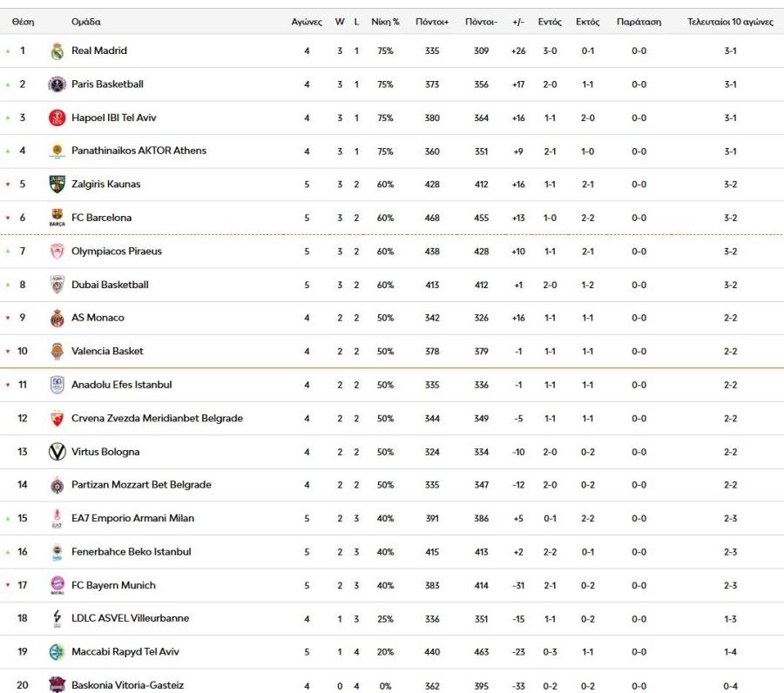Click the Zalgiris Kaunas green logo
The width and height of the screenshot is (784, 693).
[57, 185]
